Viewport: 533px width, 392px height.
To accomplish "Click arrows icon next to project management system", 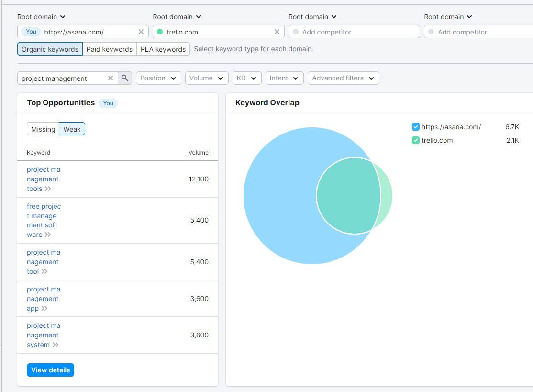I will [56, 345].
